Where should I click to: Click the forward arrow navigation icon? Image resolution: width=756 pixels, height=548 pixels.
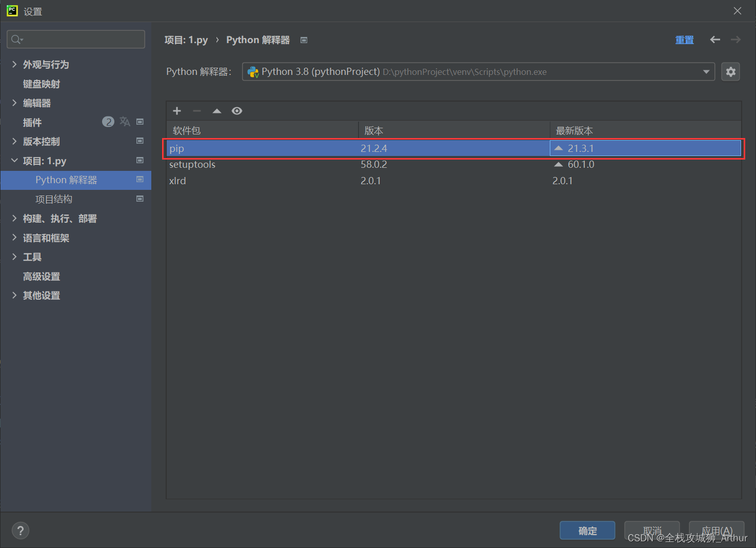(736, 40)
